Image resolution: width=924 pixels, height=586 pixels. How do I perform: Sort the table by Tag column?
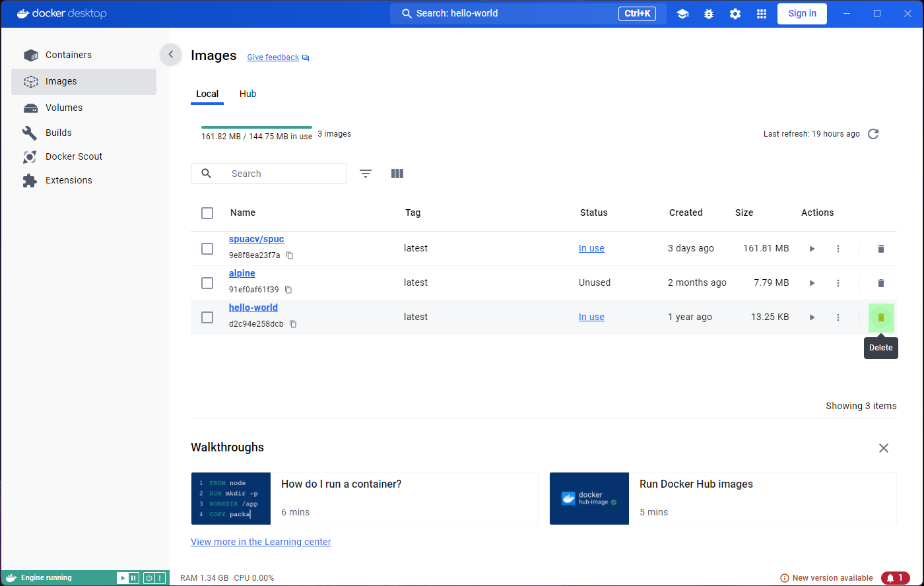click(413, 212)
